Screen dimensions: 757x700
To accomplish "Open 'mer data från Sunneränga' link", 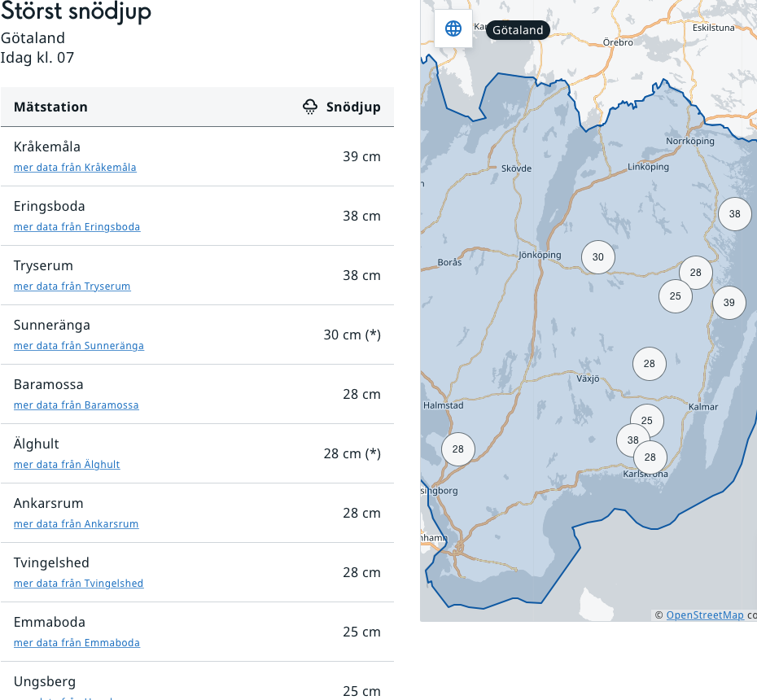I will 79,346.
